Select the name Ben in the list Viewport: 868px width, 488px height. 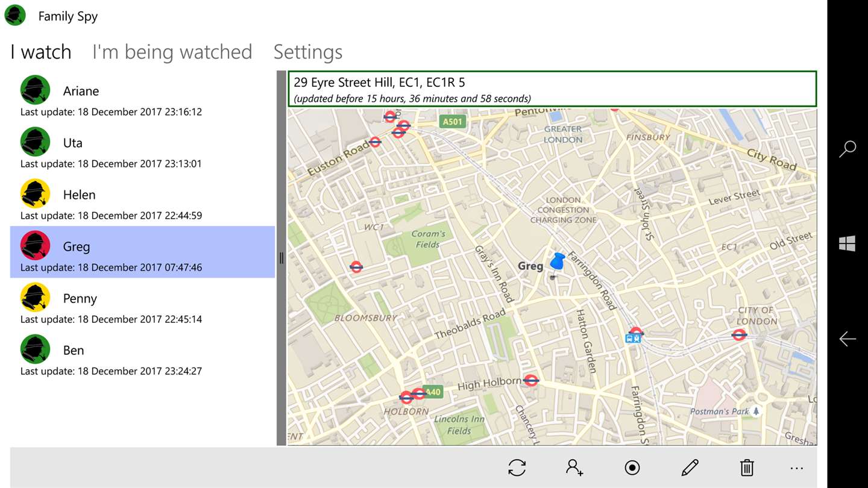tap(74, 350)
